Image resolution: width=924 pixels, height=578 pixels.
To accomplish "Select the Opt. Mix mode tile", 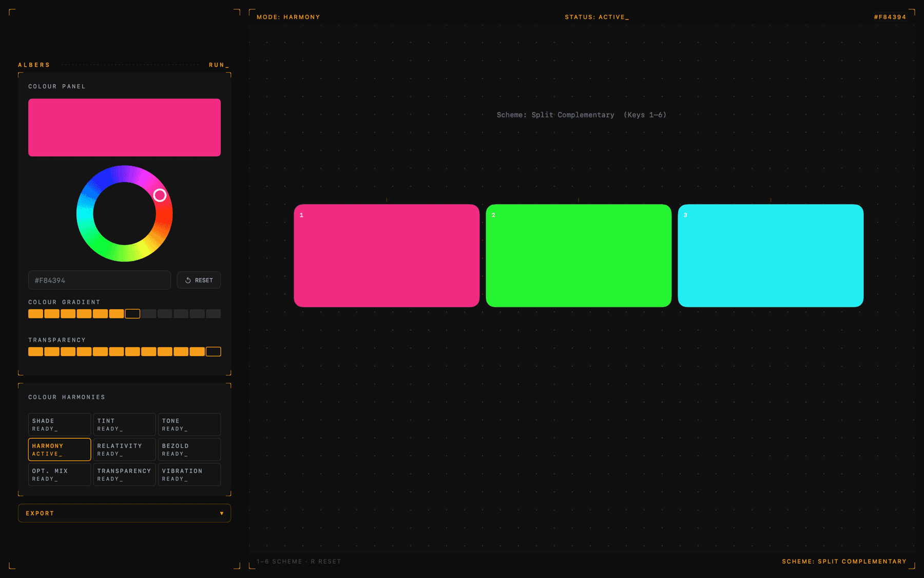I will tap(60, 475).
